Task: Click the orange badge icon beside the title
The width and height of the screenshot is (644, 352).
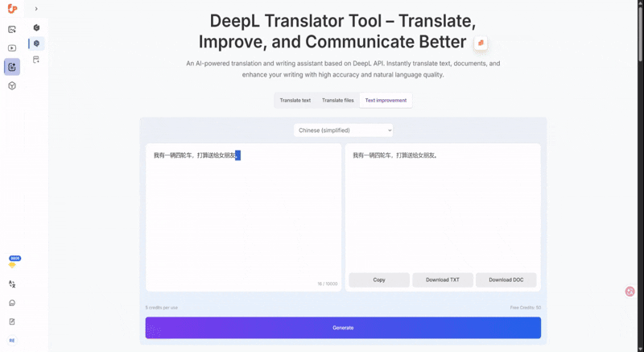Action: [x=481, y=43]
